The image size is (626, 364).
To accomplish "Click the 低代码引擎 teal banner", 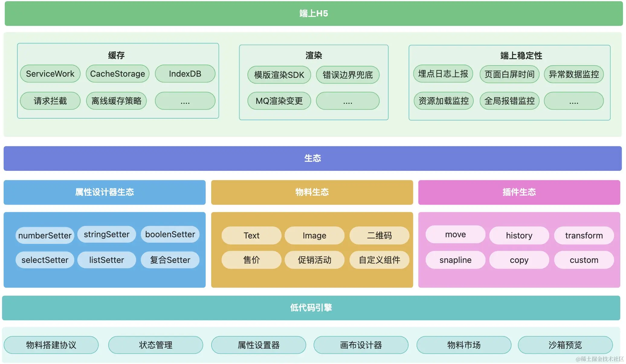I will (311, 308).
